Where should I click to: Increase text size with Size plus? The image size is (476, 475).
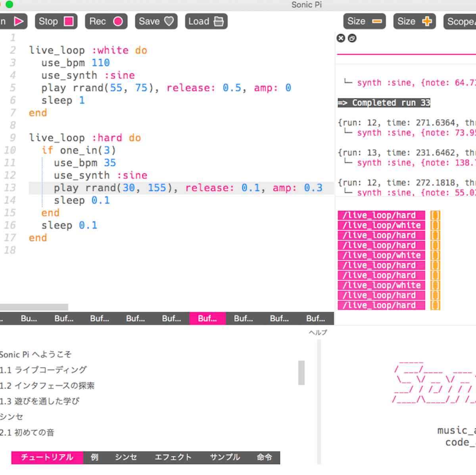pos(414,21)
